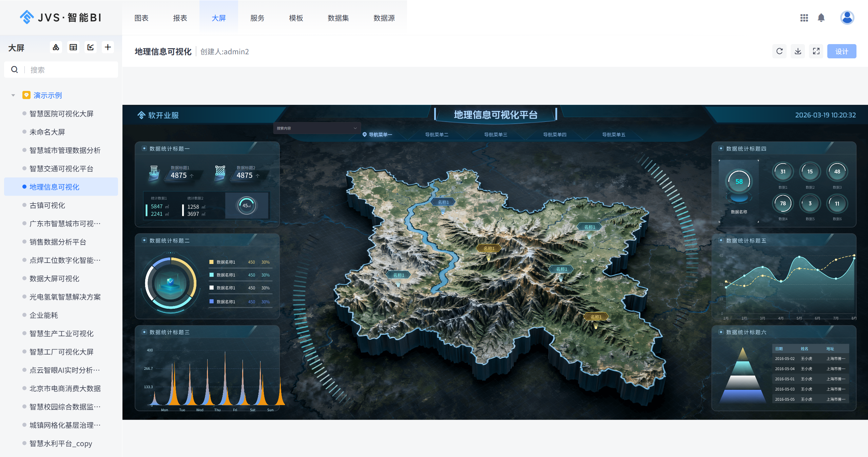Image resolution: width=868 pixels, height=457 pixels.
Task: Click the user avatar icon
Action: [x=847, y=18]
